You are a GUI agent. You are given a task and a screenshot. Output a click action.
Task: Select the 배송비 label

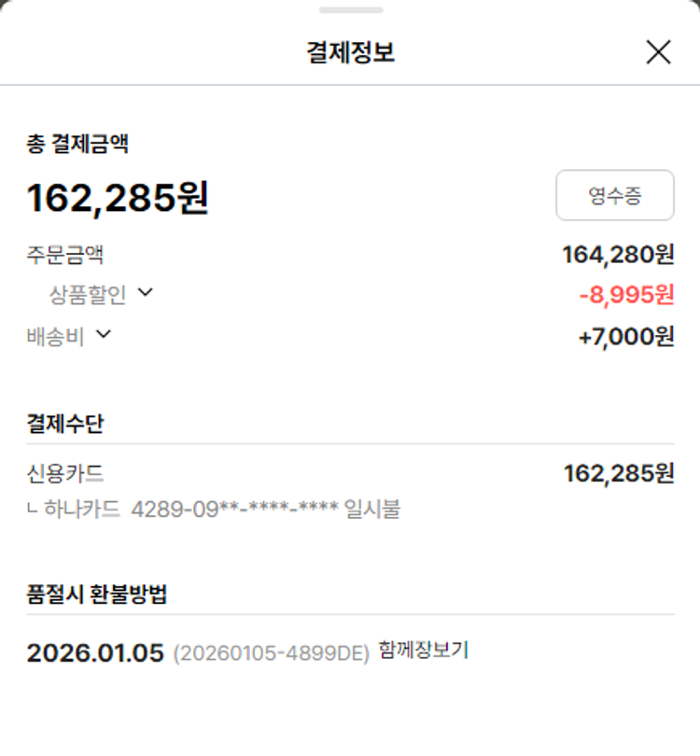56,336
